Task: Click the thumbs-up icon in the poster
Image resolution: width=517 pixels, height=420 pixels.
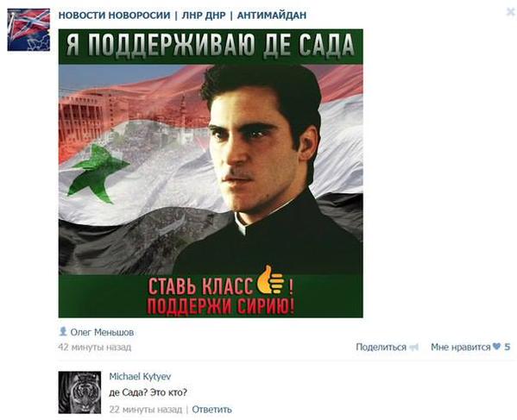Action: (269, 280)
